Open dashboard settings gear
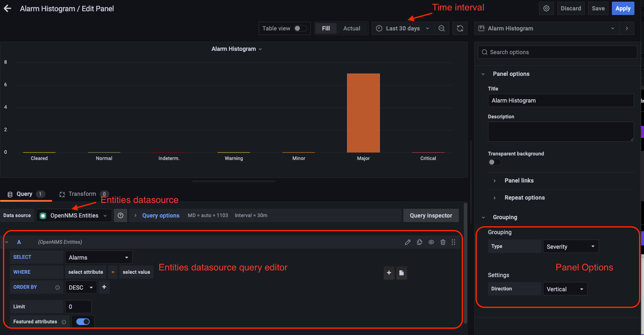The width and height of the screenshot is (644, 335). [x=546, y=8]
